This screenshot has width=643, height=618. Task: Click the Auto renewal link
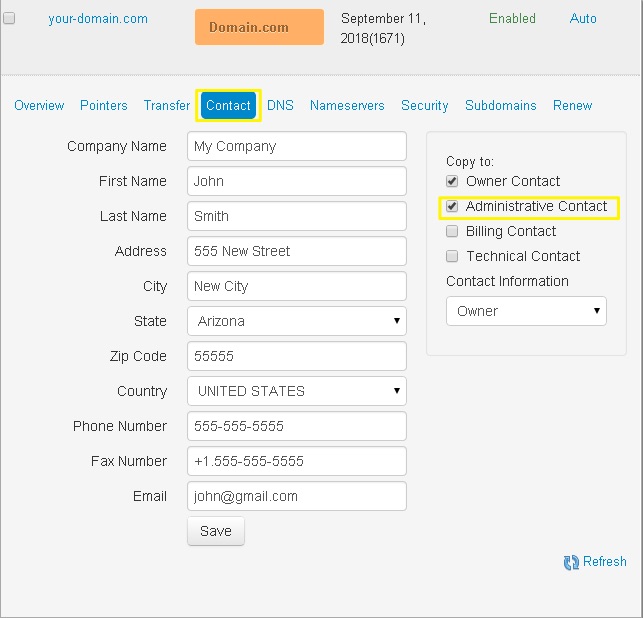pyautogui.click(x=583, y=19)
